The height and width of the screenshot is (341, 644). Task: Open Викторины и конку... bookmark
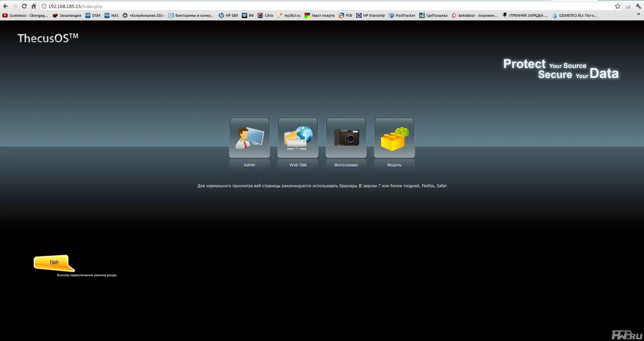191,15
